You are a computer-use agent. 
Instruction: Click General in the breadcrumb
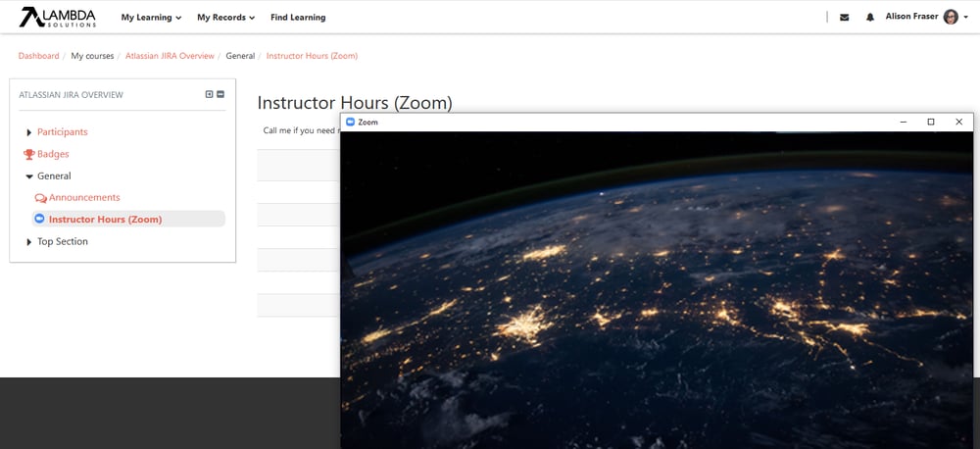tap(240, 56)
